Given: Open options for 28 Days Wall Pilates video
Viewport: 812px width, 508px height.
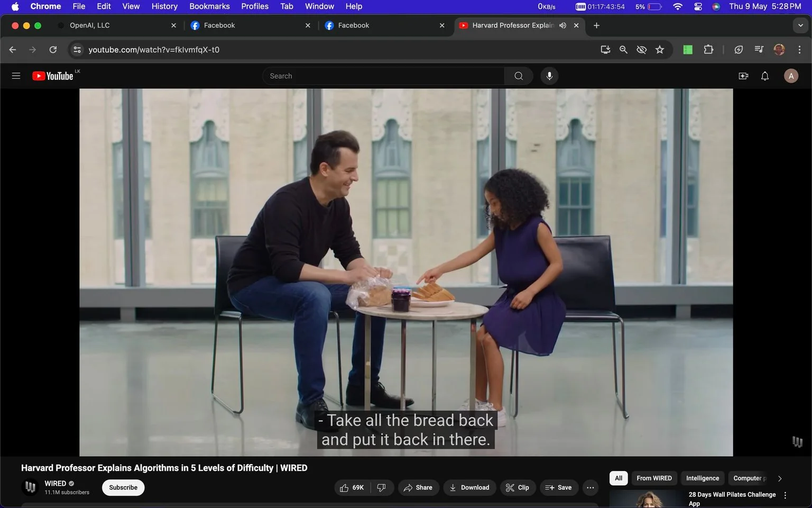Looking at the screenshot, I should click(785, 495).
